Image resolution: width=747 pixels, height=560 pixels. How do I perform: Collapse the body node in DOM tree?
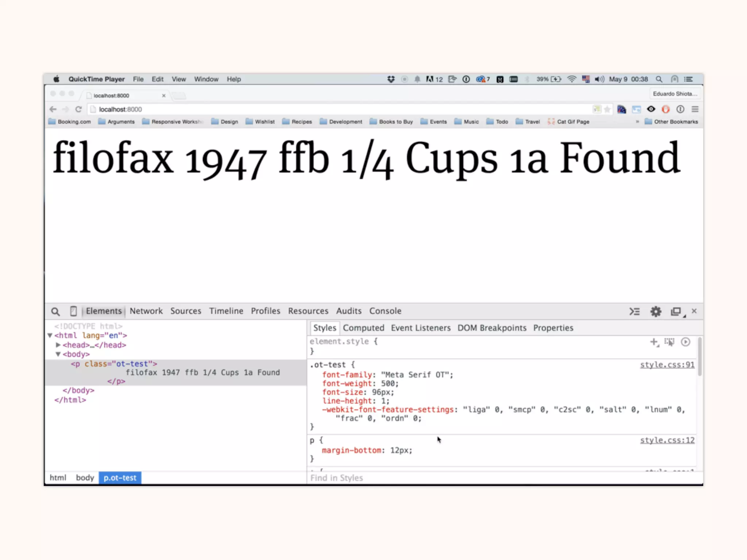58,354
